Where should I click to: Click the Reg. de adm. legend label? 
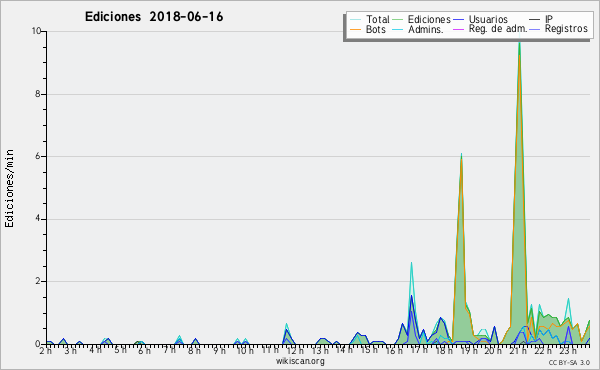tap(498, 29)
